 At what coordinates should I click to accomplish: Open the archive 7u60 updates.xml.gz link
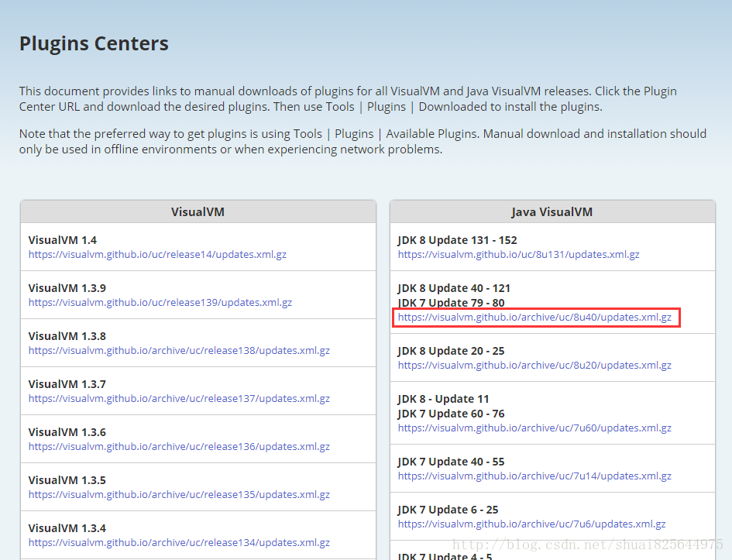[x=534, y=428]
